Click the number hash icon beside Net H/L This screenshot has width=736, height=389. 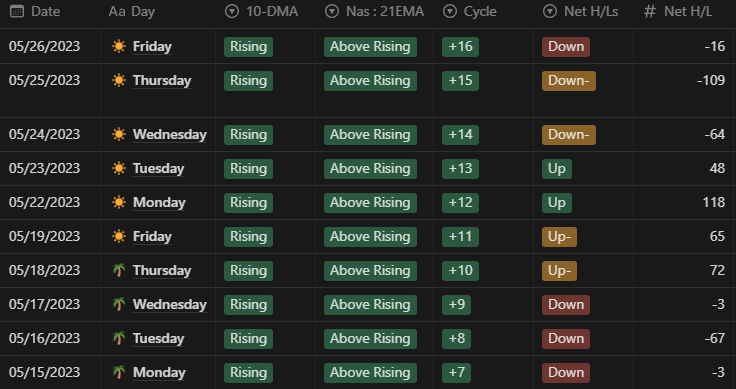click(x=649, y=11)
